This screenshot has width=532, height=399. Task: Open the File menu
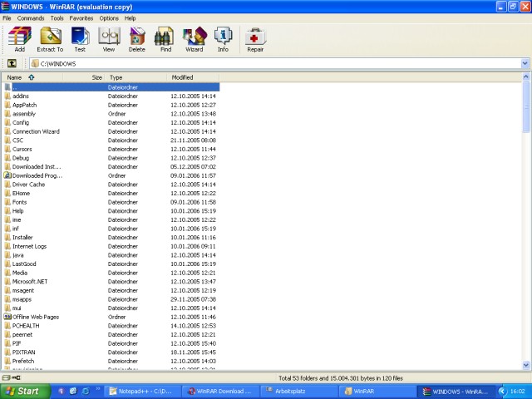(7, 18)
